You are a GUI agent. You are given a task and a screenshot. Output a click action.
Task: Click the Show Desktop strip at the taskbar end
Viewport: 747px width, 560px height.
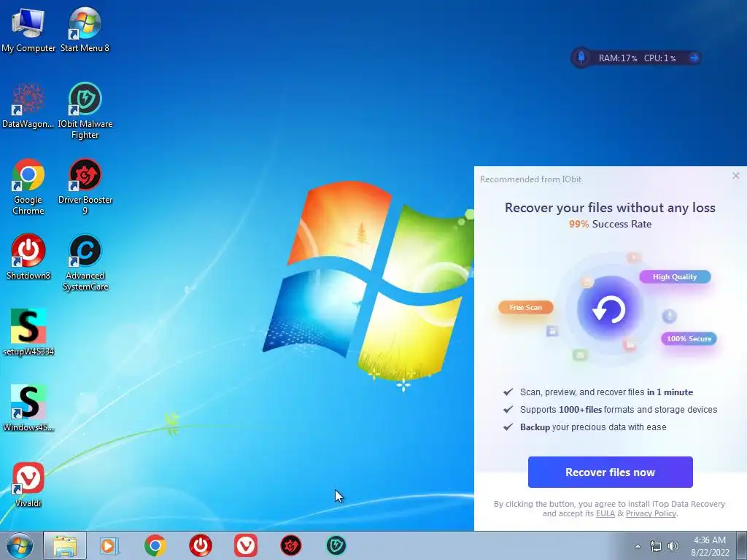(741, 545)
